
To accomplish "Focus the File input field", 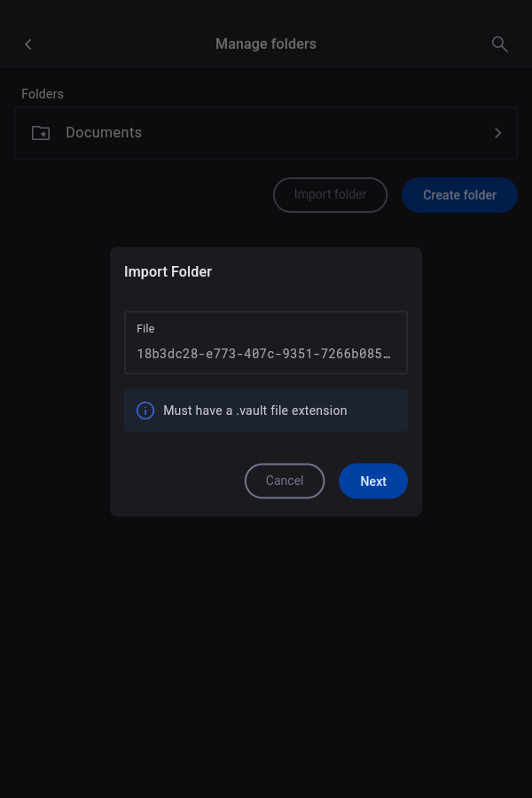I will pos(266,342).
